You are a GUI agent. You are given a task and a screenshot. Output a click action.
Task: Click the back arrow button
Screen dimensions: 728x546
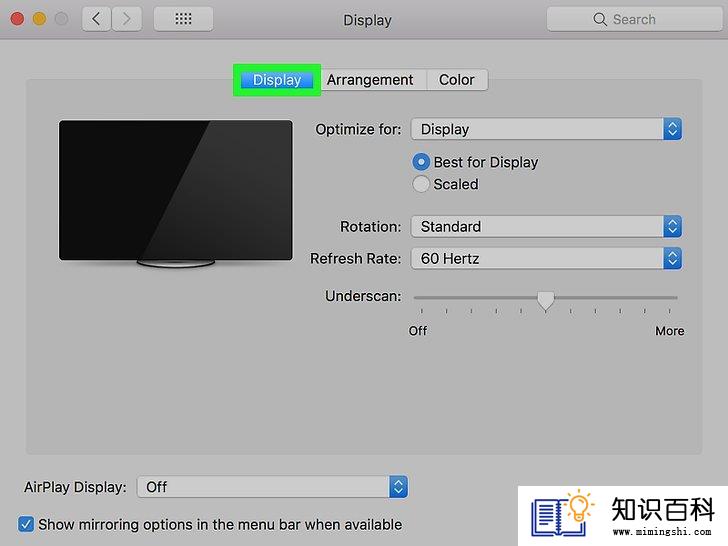click(x=97, y=19)
